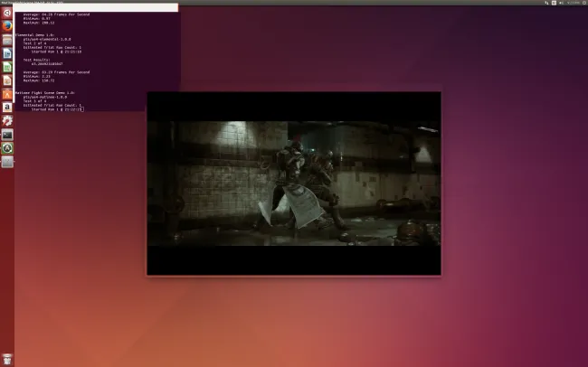The width and height of the screenshot is (588, 367).
Task: Click the 'Matinee Fight Scene Demo 1.0:' line
Action: coord(45,92)
